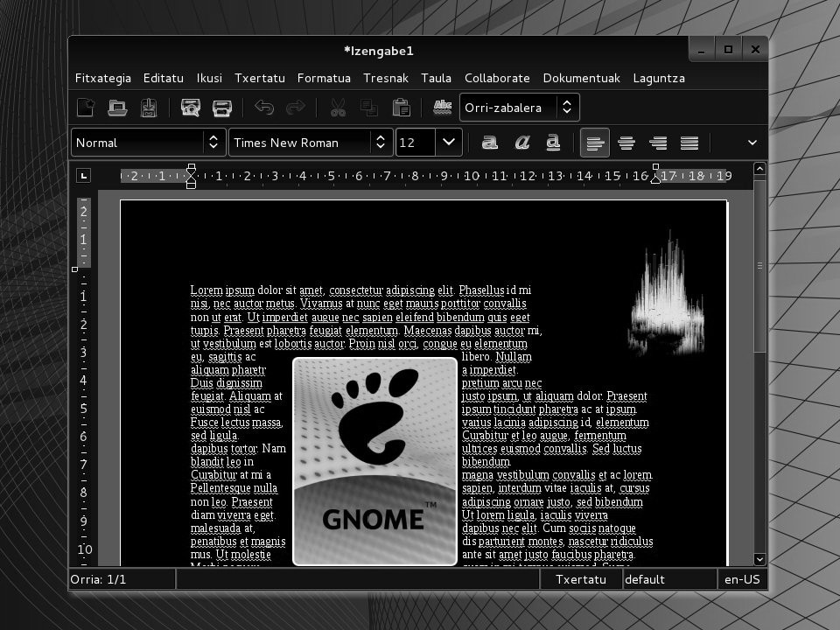Viewport: 840px width, 630px height.
Task: Align text to the left
Action: 595,143
